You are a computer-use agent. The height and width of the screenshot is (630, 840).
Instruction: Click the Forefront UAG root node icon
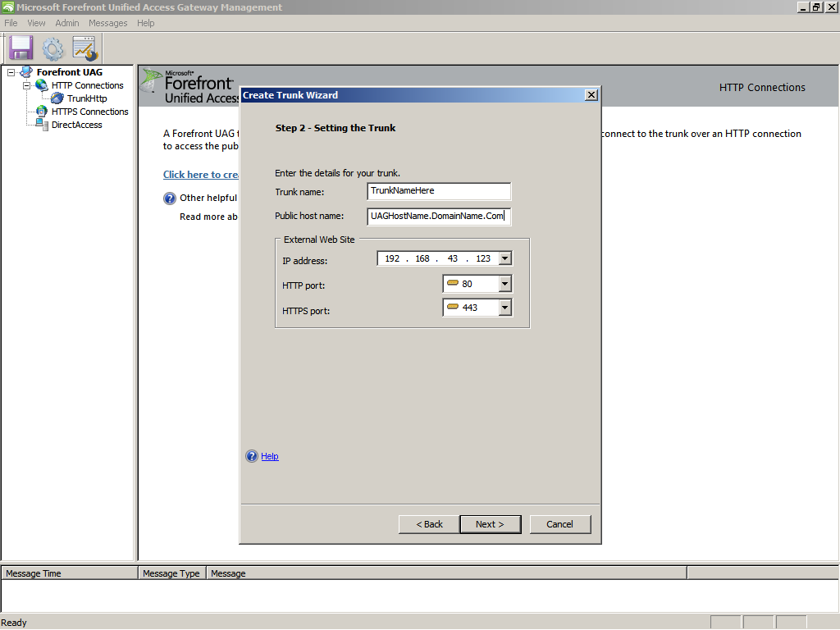pyautogui.click(x=26, y=72)
